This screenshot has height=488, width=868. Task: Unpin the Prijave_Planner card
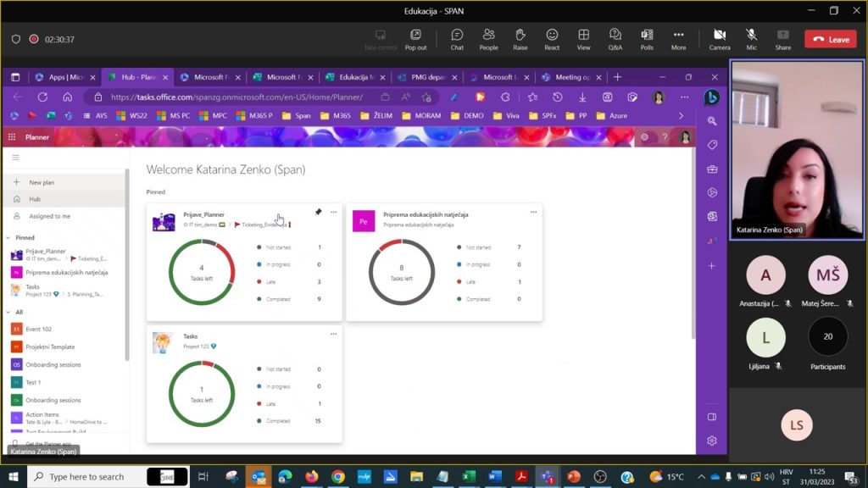pyautogui.click(x=319, y=212)
